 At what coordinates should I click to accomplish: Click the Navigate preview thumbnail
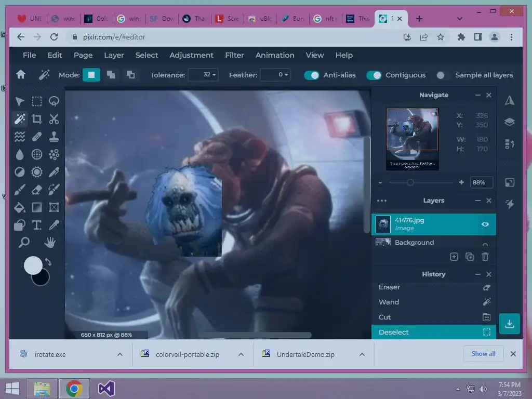tap(413, 139)
